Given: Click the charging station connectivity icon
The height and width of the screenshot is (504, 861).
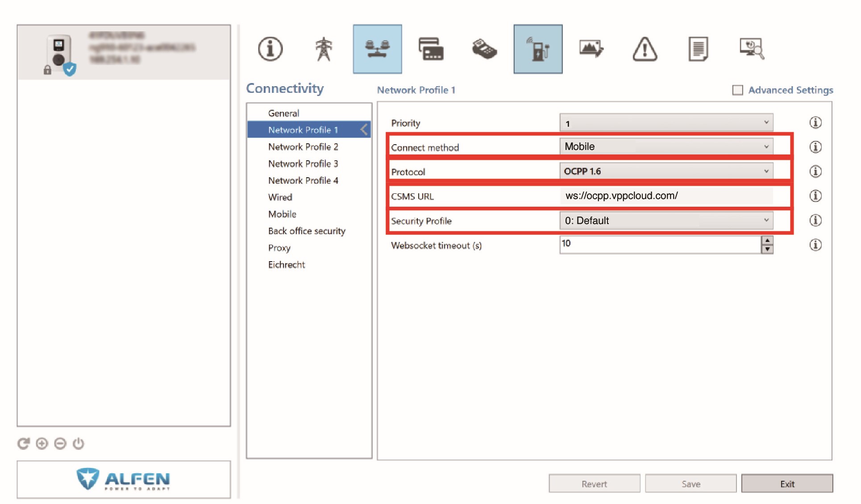Looking at the screenshot, I should (538, 49).
